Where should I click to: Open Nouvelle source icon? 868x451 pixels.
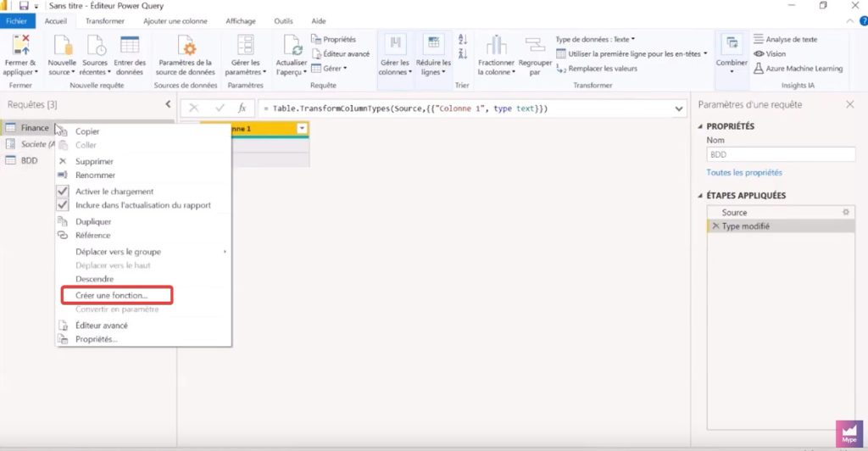click(x=62, y=44)
